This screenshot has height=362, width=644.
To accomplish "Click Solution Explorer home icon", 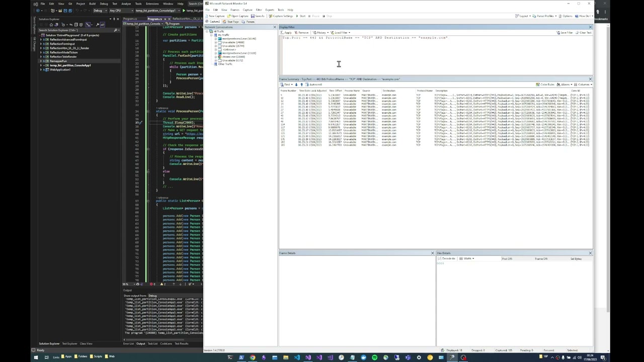I will [x=51, y=25].
